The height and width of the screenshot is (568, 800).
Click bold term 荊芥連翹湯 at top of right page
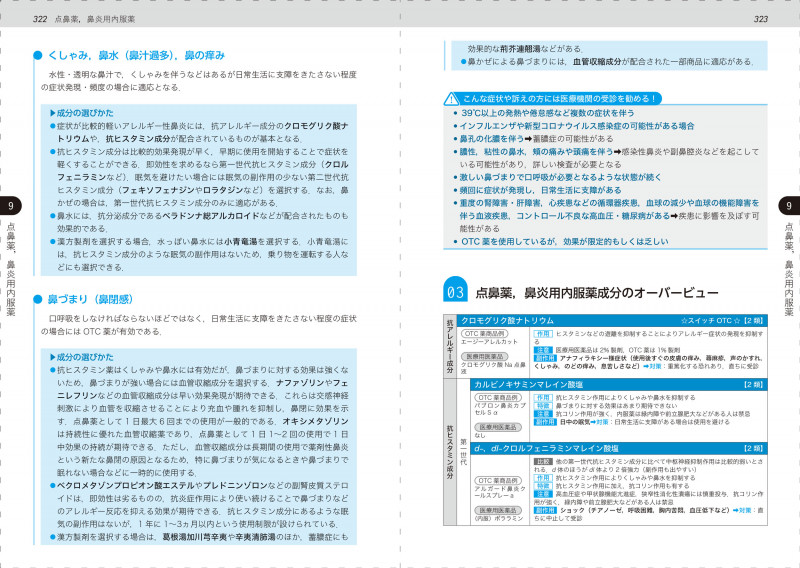click(x=520, y=49)
